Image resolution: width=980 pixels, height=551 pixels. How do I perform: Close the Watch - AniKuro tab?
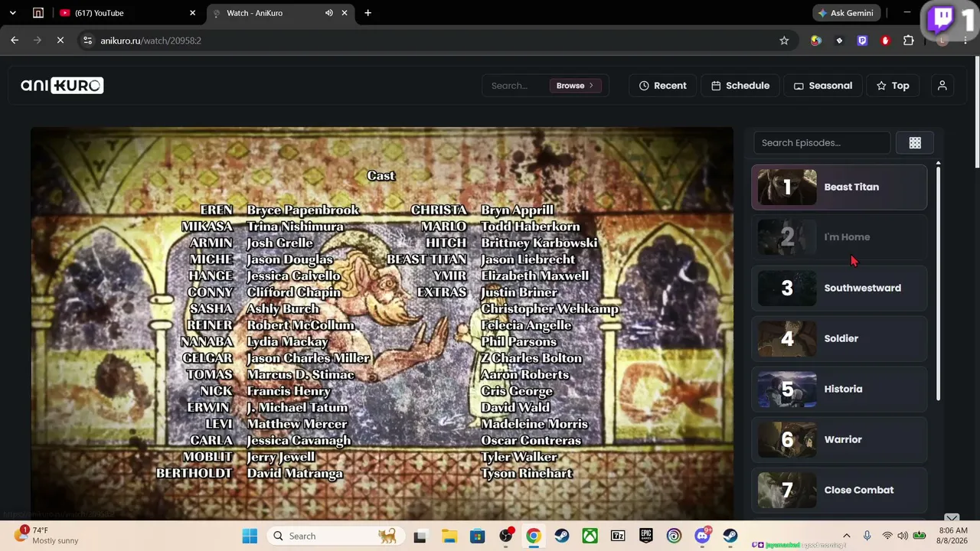pyautogui.click(x=345, y=13)
